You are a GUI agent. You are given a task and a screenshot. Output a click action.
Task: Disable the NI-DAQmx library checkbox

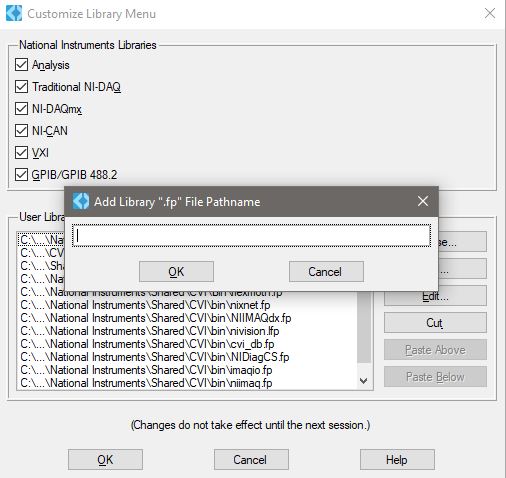click(x=21, y=109)
